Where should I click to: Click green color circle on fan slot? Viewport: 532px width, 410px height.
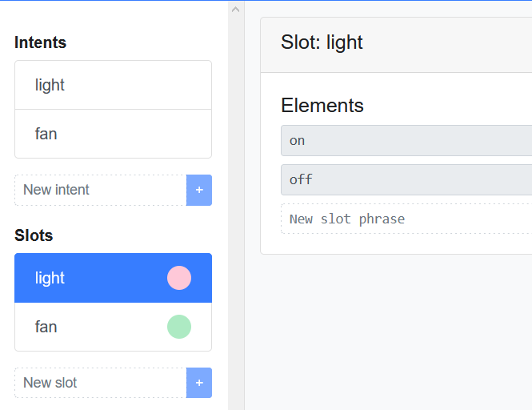[x=179, y=327]
